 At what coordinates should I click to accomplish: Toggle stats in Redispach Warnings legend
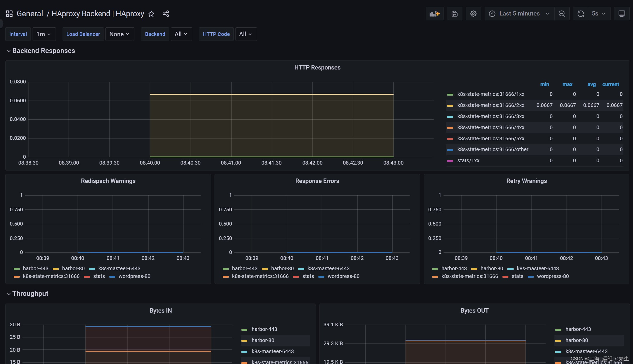[x=99, y=276]
